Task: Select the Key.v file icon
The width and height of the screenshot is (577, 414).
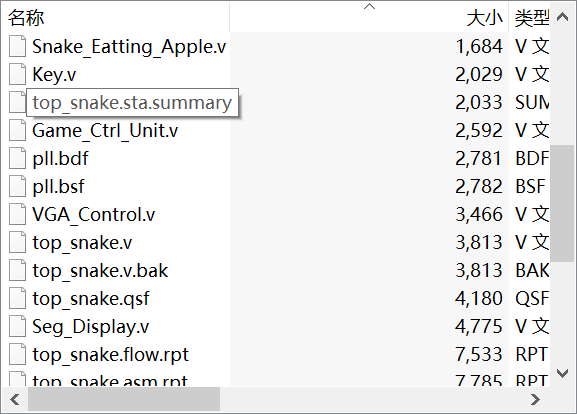Action: pos(17,74)
